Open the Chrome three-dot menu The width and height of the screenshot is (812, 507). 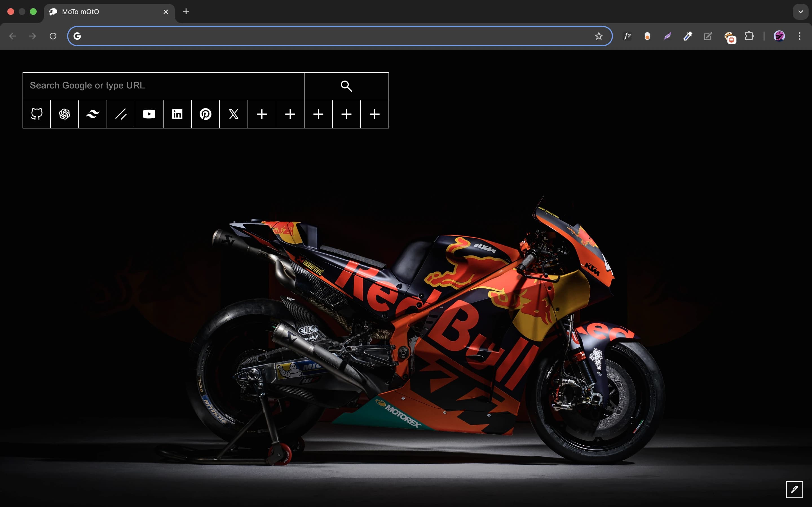point(800,36)
